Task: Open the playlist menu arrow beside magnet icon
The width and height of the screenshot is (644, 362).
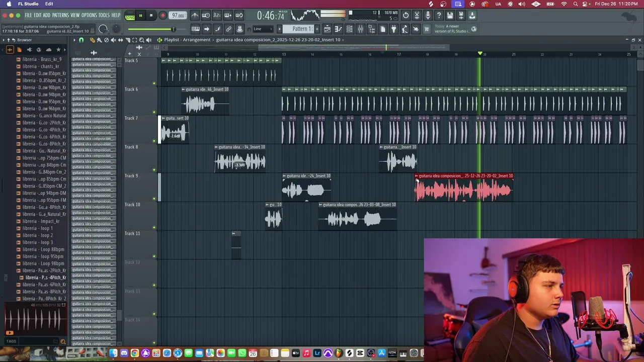Action: (x=74, y=40)
